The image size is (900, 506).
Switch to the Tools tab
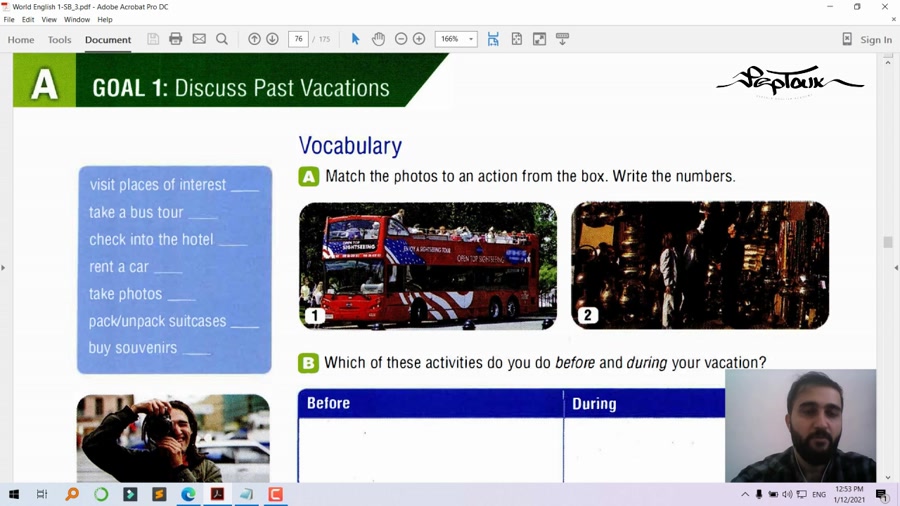[x=59, y=40]
